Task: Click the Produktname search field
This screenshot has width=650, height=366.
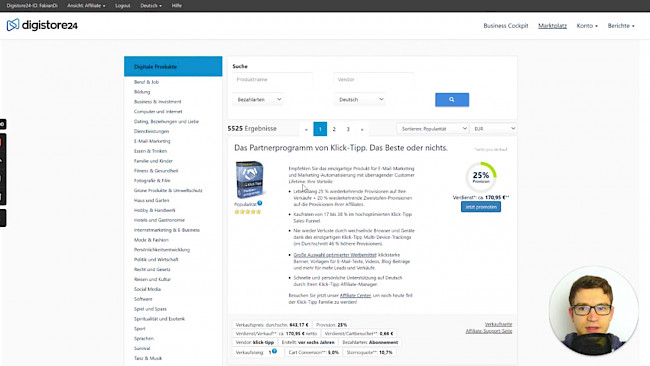Action: click(272, 79)
